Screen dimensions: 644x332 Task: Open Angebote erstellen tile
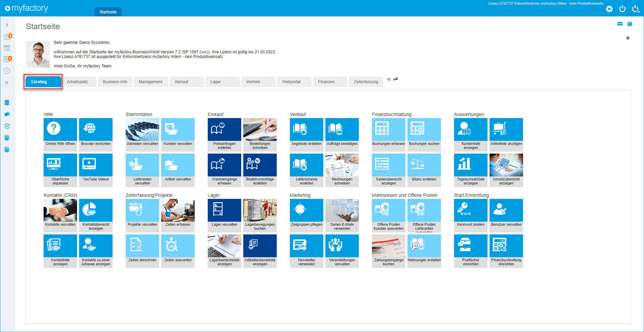307,134
